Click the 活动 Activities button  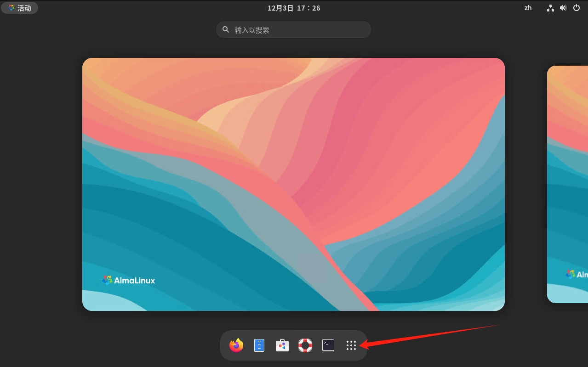[x=20, y=8]
